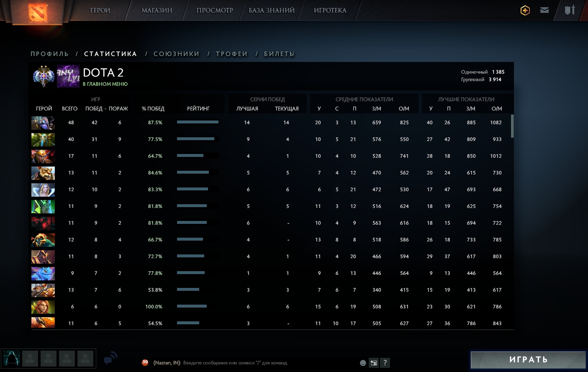This screenshot has width=588, height=372.
Task: Switch to the ПРОФИЛЬ tab
Action: click(49, 54)
